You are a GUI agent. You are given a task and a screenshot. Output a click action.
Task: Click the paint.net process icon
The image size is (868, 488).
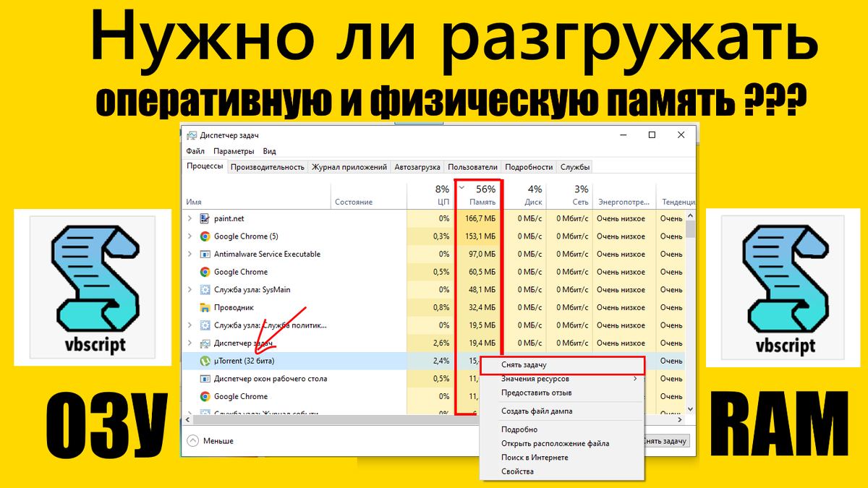point(205,218)
